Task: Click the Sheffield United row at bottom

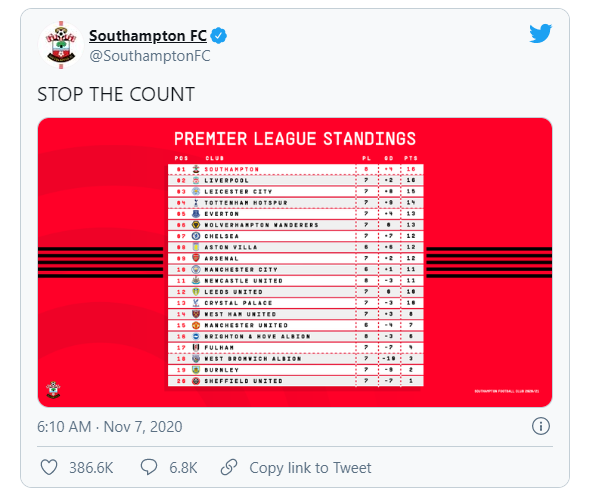Action: (x=295, y=381)
